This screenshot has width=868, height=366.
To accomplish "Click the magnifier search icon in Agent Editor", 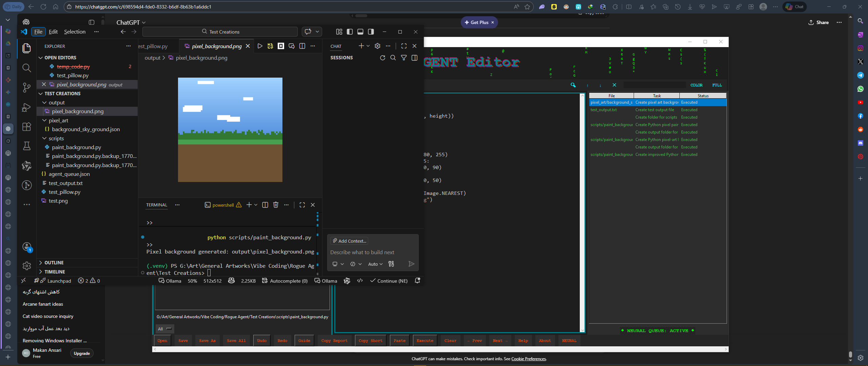I will [x=573, y=85].
